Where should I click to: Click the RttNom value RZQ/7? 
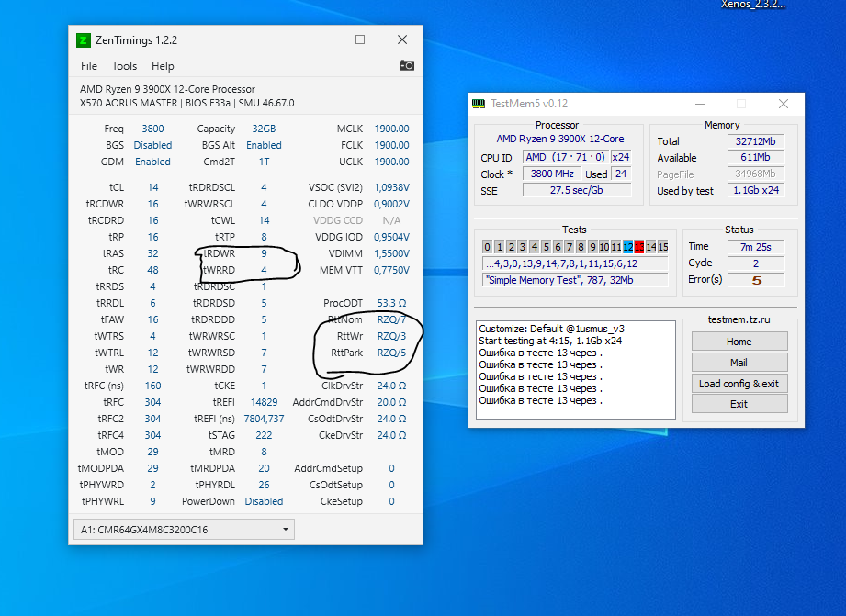tap(391, 319)
